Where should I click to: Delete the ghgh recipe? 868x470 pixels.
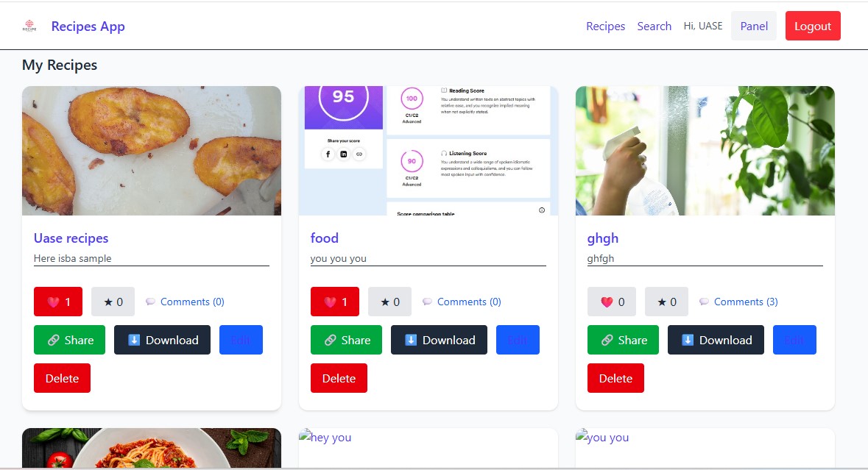click(x=615, y=378)
